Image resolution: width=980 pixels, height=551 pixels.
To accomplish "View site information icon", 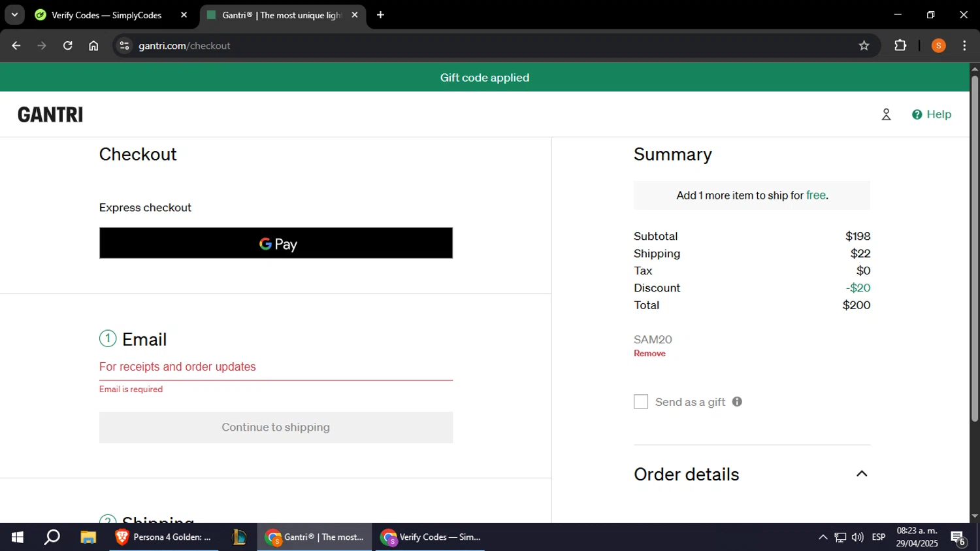I will click(124, 46).
